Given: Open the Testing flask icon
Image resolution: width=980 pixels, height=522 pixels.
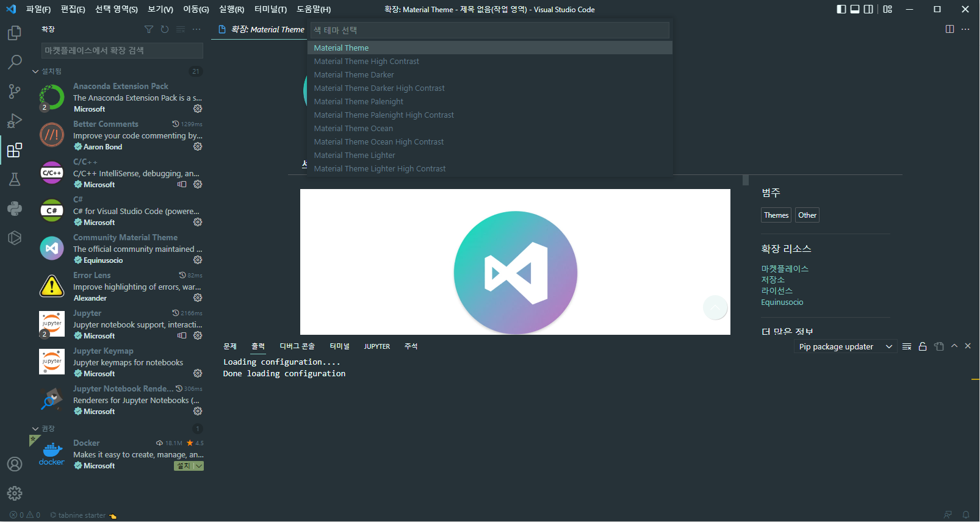Looking at the screenshot, I should pyautogui.click(x=15, y=179).
